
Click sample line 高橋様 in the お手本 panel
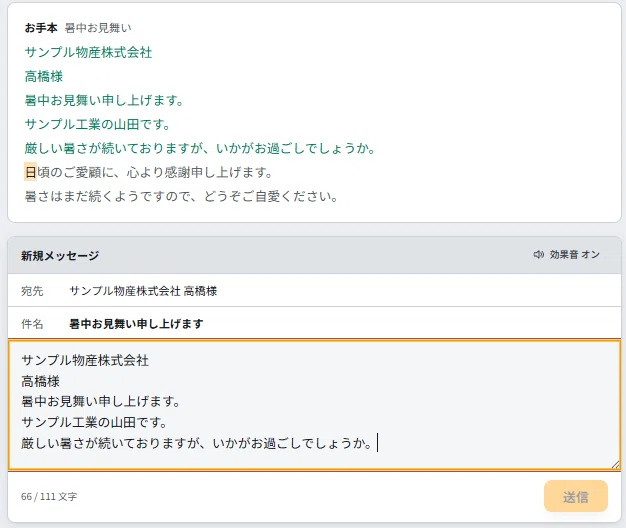click(x=44, y=76)
